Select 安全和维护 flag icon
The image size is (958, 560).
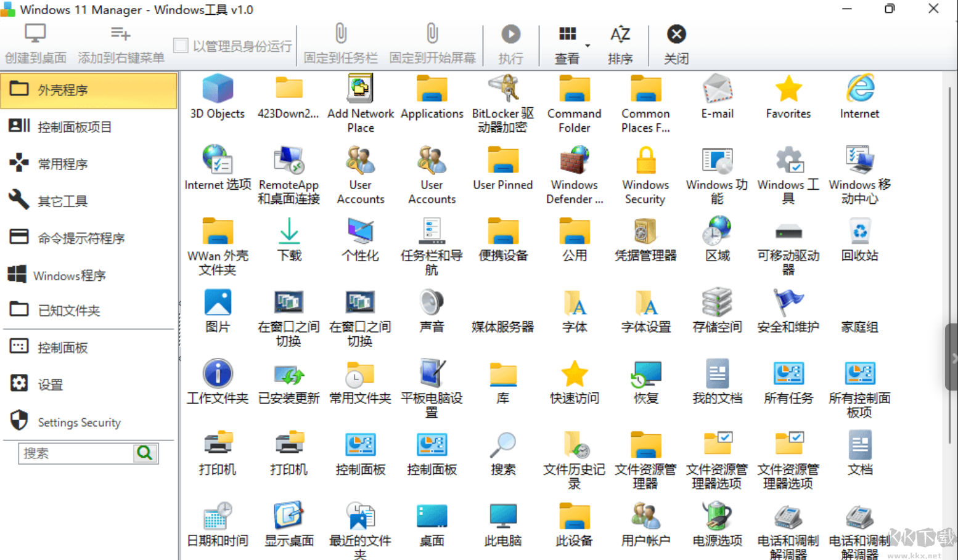[788, 302]
